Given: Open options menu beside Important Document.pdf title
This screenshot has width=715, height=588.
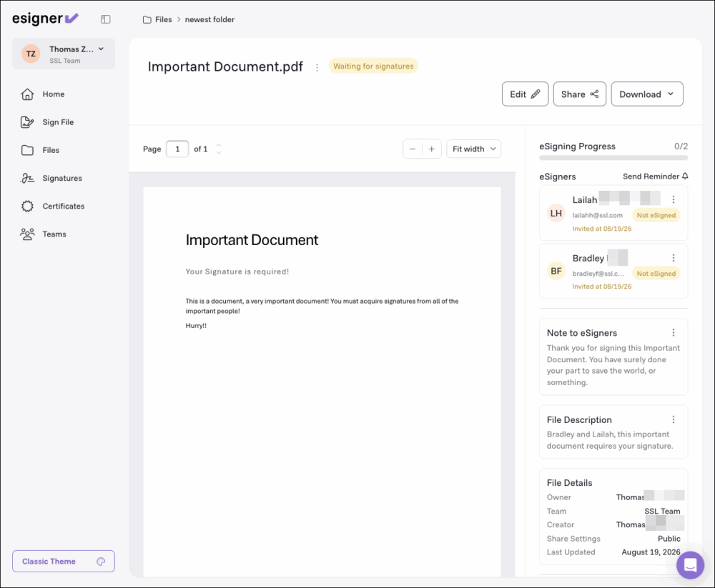Looking at the screenshot, I should click(x=317, y=67).
